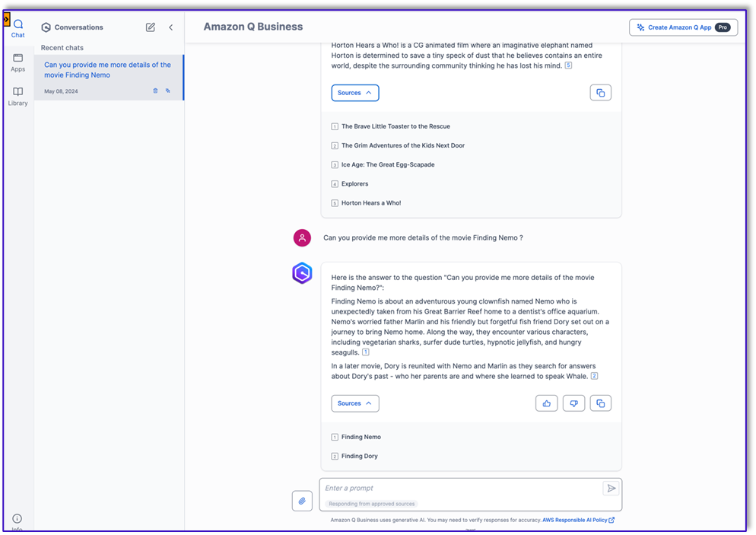Open source Finding Nemo

tap(361, 437)
